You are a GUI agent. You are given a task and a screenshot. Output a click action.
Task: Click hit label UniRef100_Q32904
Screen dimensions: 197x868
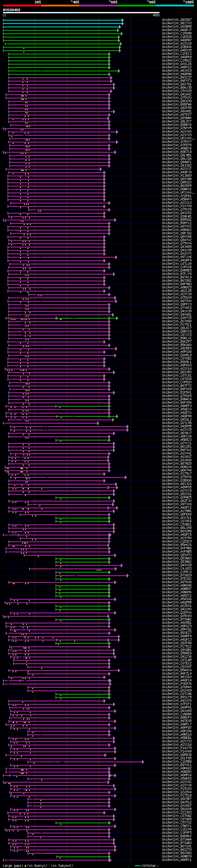click(177, 792)
